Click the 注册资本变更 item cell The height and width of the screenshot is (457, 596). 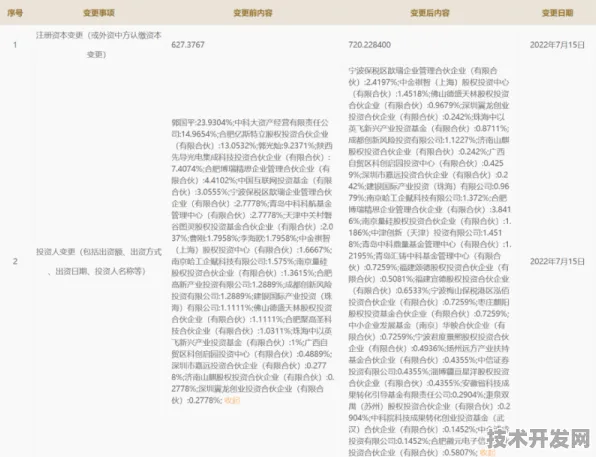[98, 45]
